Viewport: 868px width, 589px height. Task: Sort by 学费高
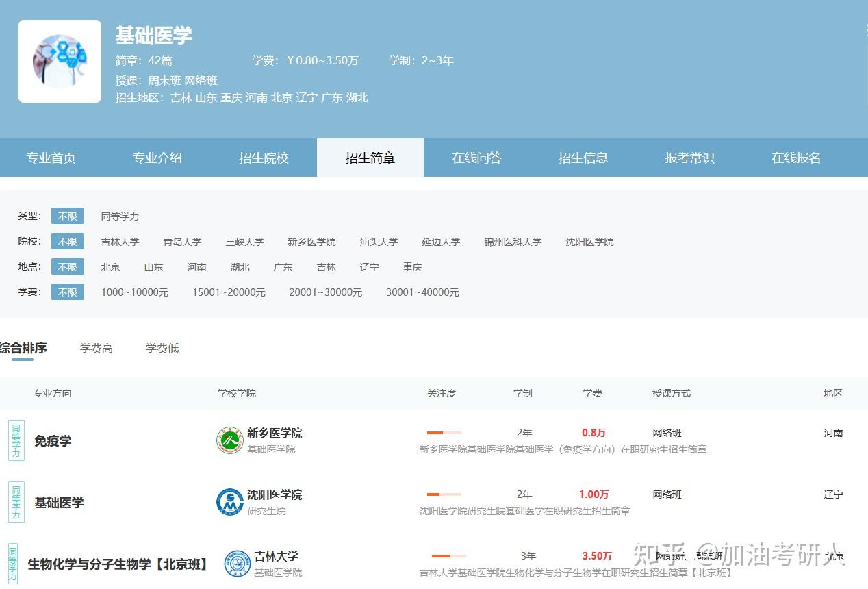click(96, 348)
